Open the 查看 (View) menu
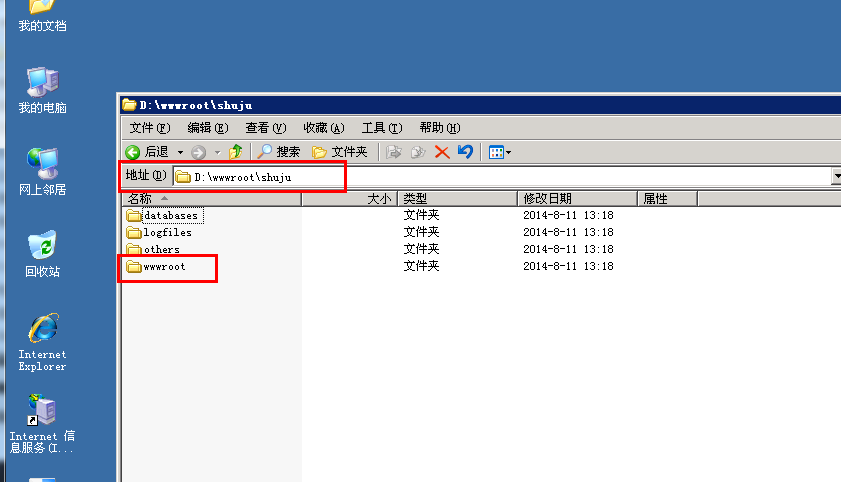 point(265,128)
